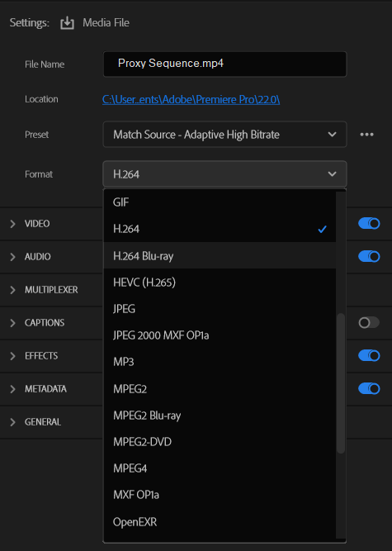Enable the Captions toggle
392x551 pixels.
tap(369, 323)
